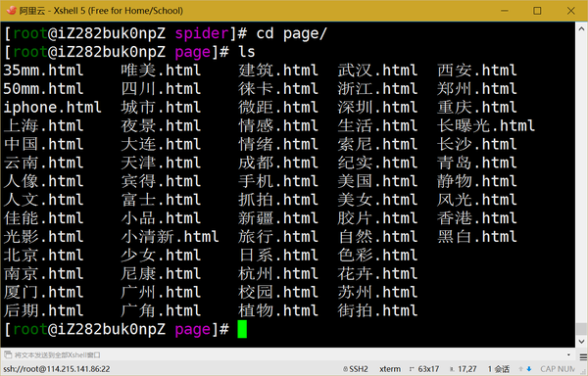Click the gray upload arrow in status bar
Image resolution: width=588 pixels, height=376 pixels.
point(521,369)
